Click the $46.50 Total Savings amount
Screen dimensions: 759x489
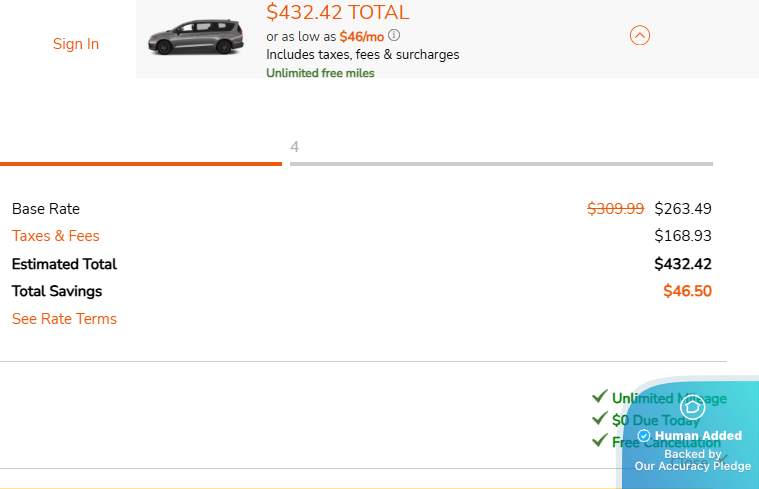pyautogui.click(x=687, y=291)
